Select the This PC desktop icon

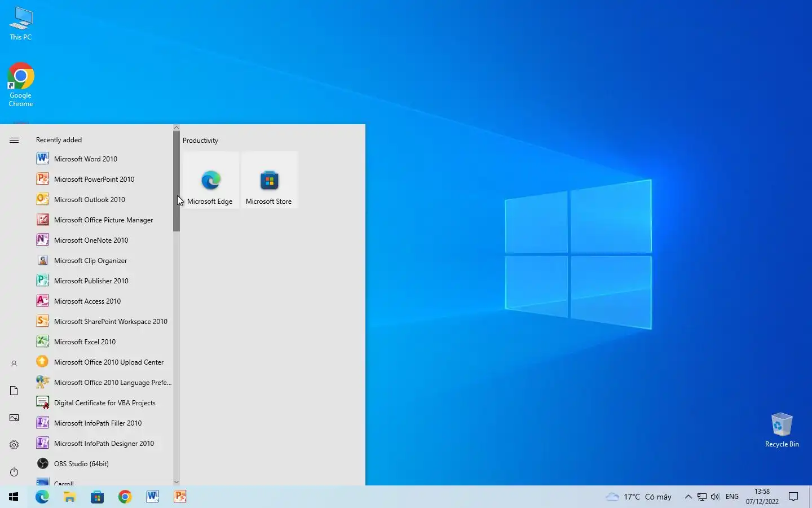(21, 24)
